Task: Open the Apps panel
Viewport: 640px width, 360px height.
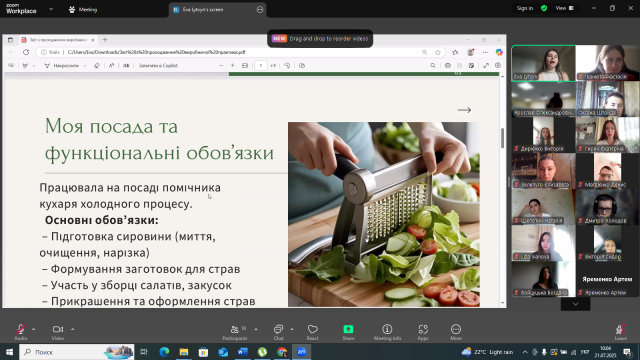Action: click(x=423, y=332)
